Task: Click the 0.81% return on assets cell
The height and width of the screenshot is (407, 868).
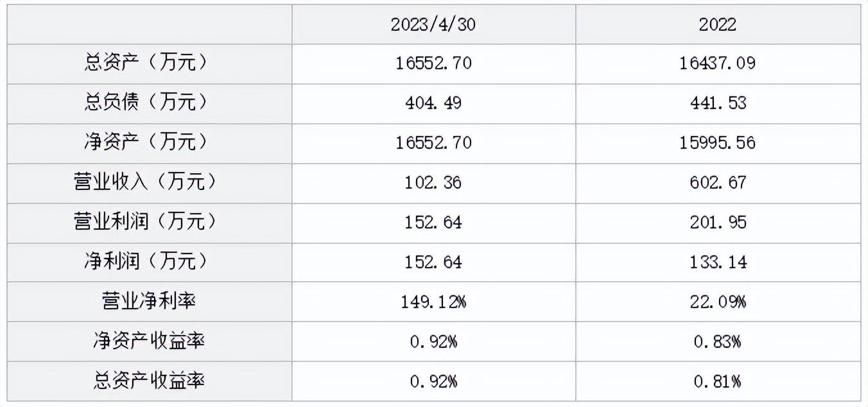Action: [718, 381]
